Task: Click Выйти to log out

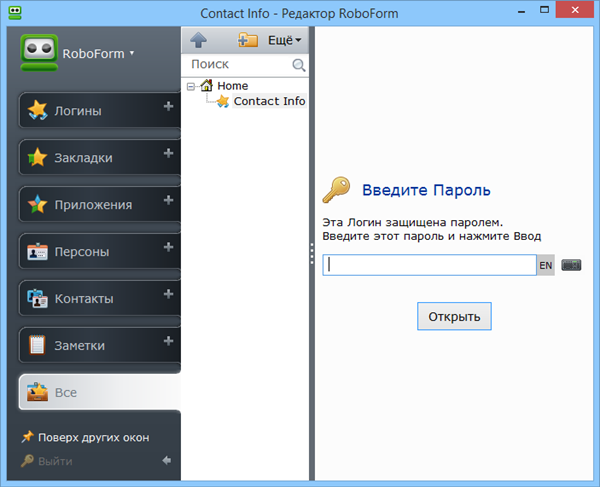Action: tap(47, 461)
